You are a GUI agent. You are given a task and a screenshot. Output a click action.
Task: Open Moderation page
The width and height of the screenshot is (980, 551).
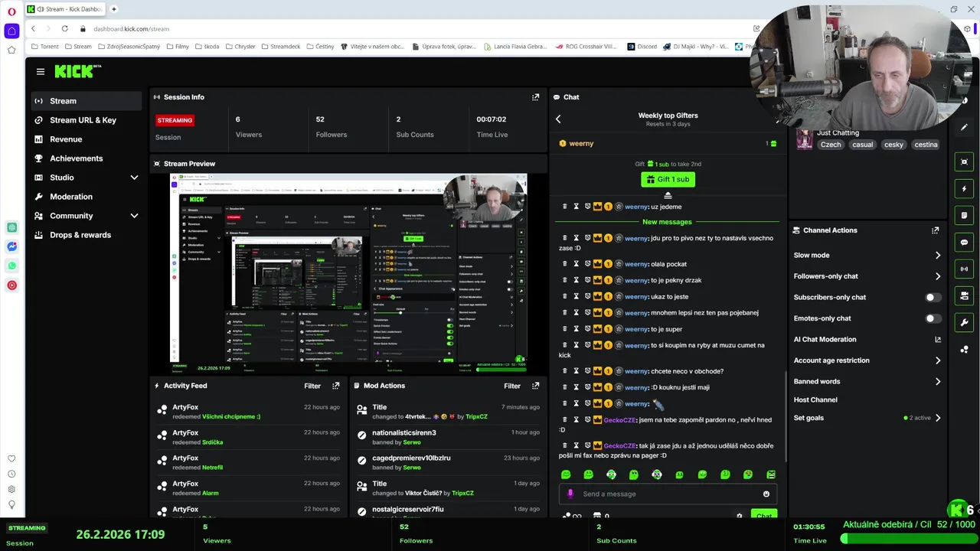87,197
